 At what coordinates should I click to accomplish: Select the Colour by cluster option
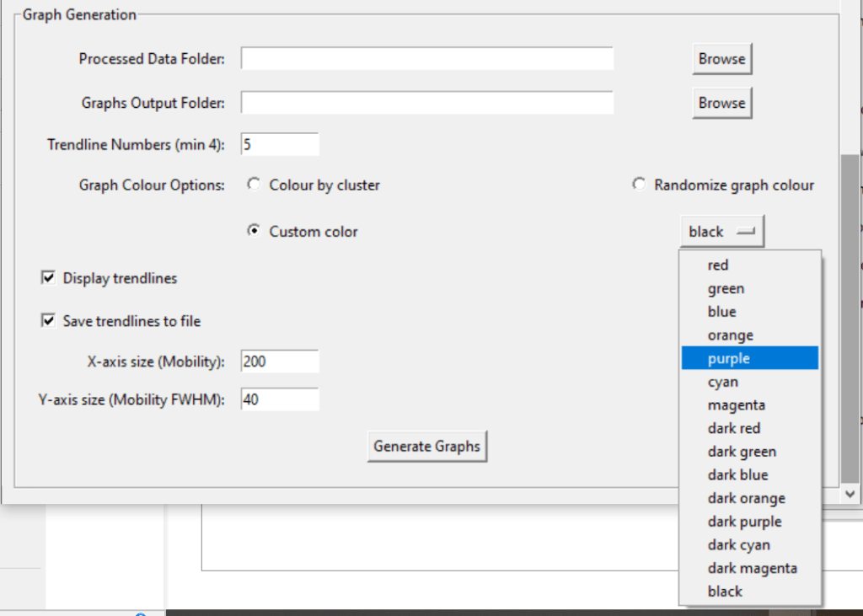click(254, 185)
